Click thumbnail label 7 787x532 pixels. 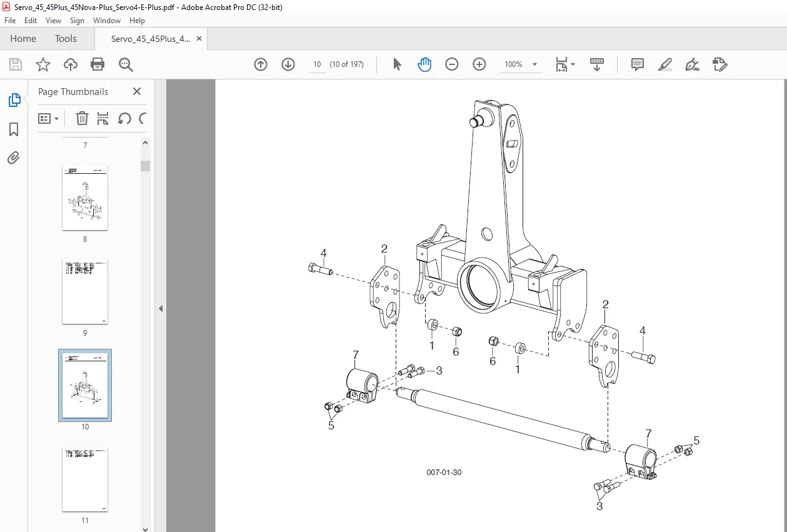[85, 145]
